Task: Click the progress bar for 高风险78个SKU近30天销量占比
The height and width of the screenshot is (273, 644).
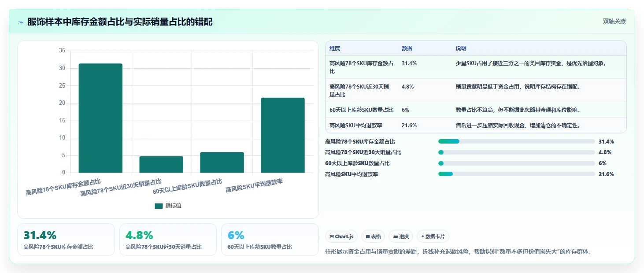Action: pyautogui.click(x=517, y=152)
